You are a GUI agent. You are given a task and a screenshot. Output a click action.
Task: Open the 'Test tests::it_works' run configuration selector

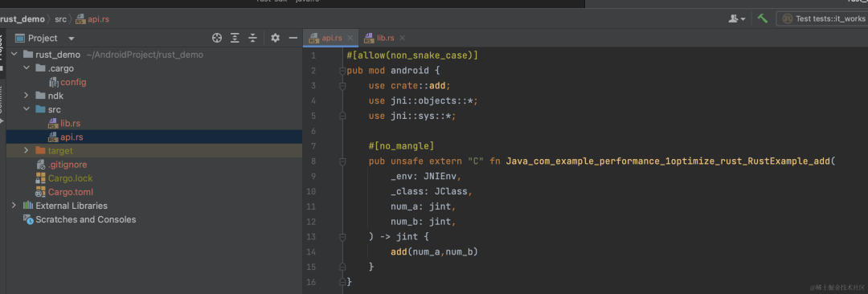(x=823, y=18)
